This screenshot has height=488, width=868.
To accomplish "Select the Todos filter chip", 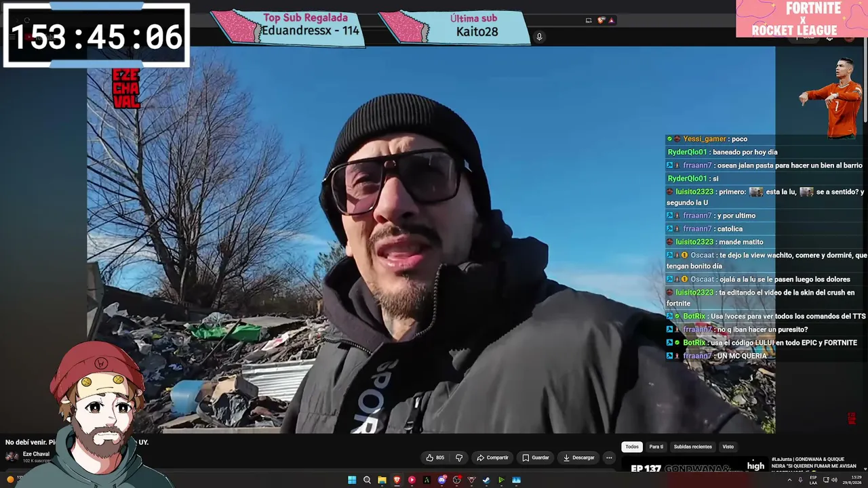I will [632, 447].
